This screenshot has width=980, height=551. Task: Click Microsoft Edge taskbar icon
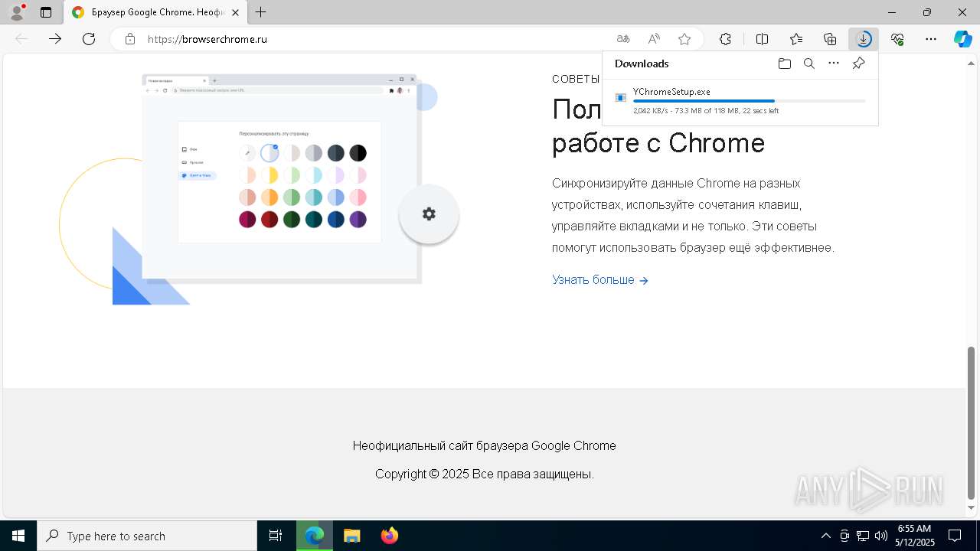(x=315, y=536)
